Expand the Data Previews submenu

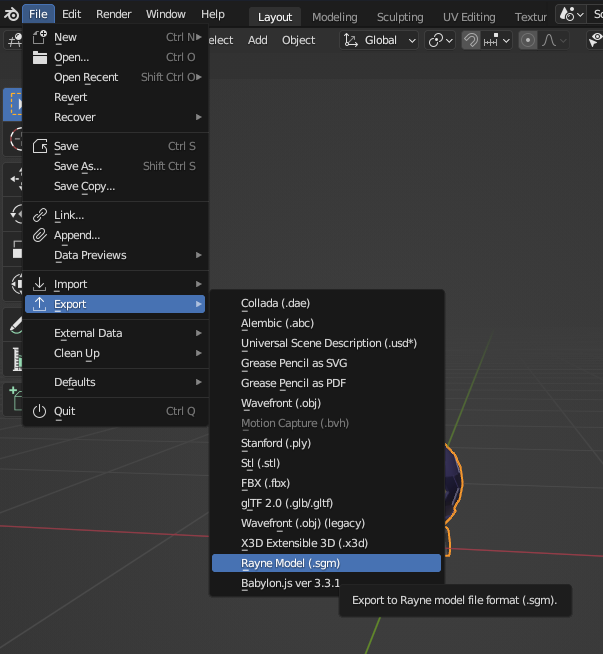click(115, 255)
